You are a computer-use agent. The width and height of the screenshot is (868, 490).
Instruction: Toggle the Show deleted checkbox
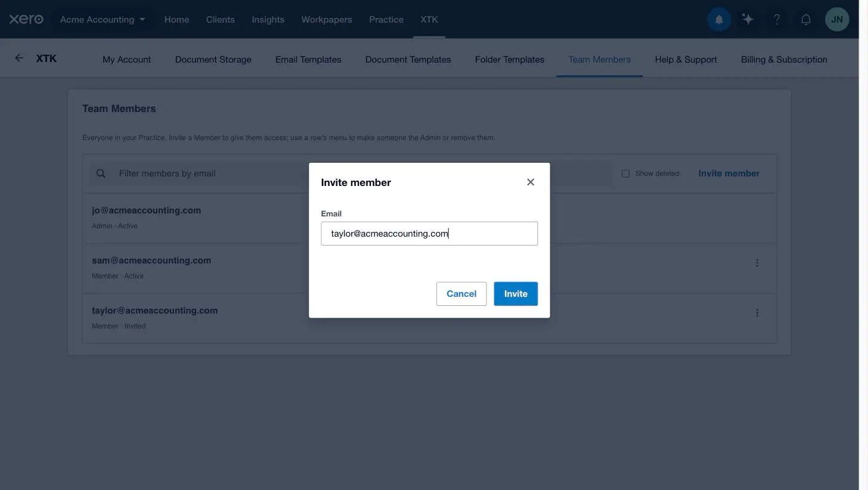click(x=625, y=173)
